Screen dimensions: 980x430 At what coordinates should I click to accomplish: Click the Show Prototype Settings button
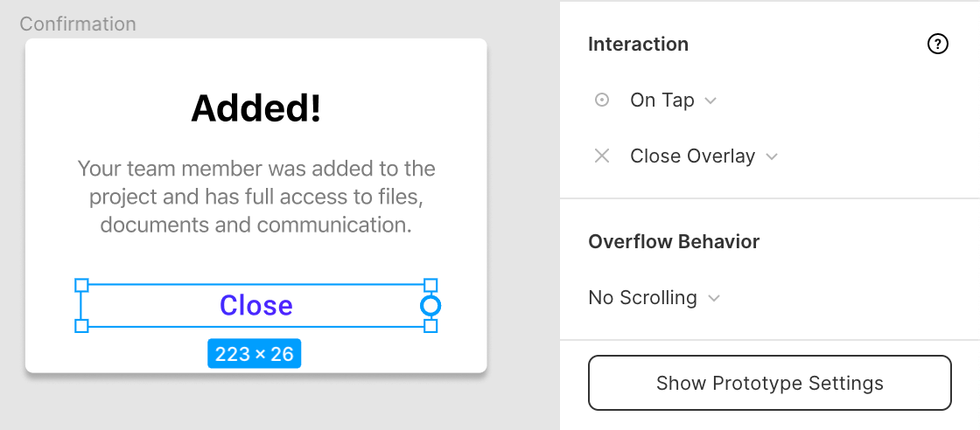(x=770, y=383)
